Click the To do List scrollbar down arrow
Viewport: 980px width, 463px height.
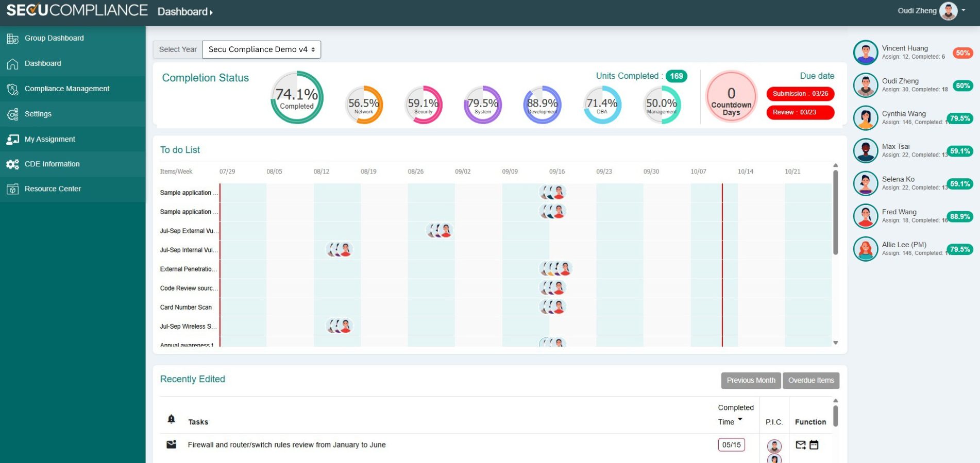836,343
